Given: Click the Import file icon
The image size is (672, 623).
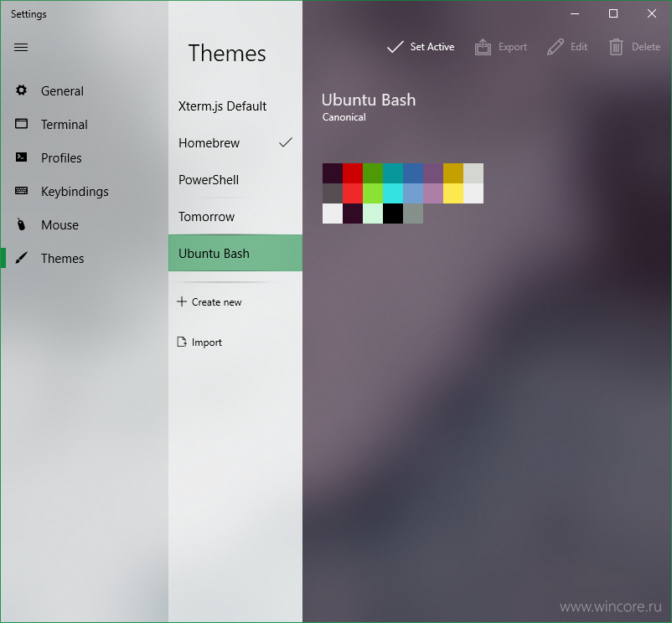Looking at the screenshot, I should [x=182, y=342].
